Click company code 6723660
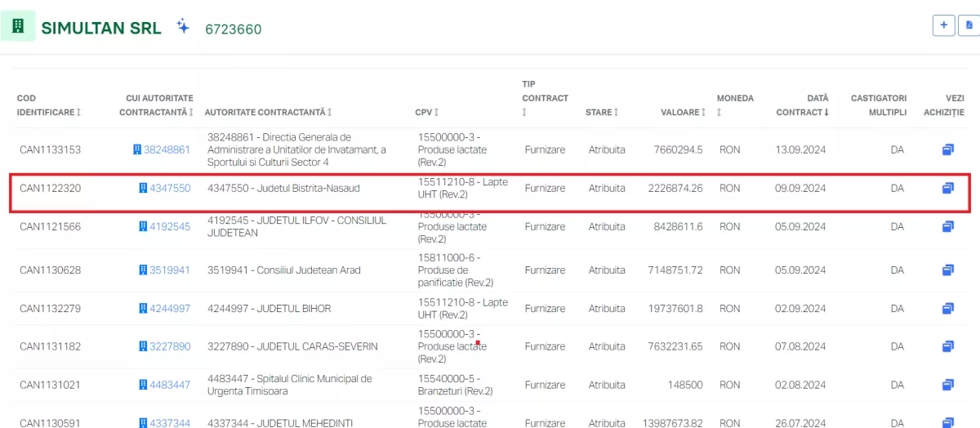980x428 pixels. point(233,29)
